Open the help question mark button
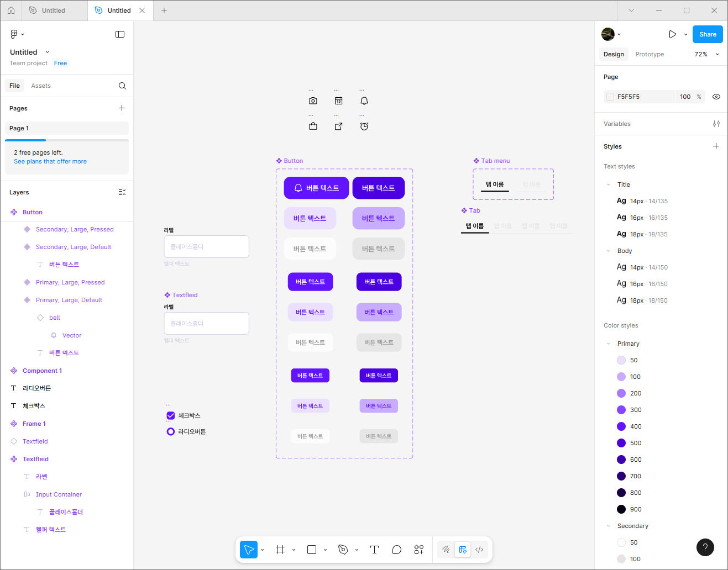The height and width of the screenshot is (570, 728). coord(705,547)
